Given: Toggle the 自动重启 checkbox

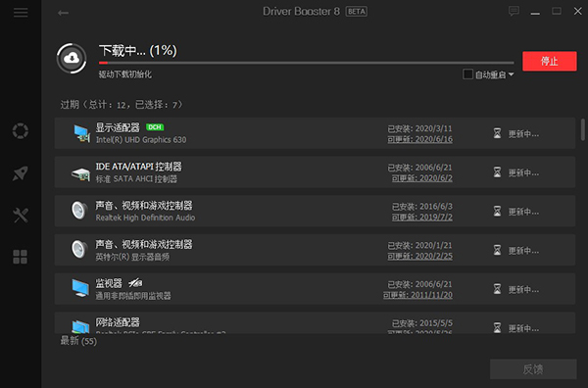Looking at the screenshot, I should pyautogui.click(x=467, y=74).
